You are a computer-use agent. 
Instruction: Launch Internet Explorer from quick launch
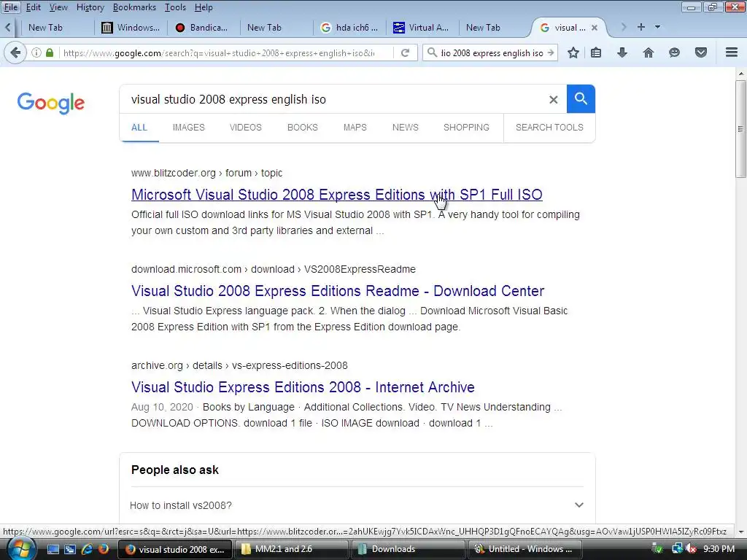[87, 549]
